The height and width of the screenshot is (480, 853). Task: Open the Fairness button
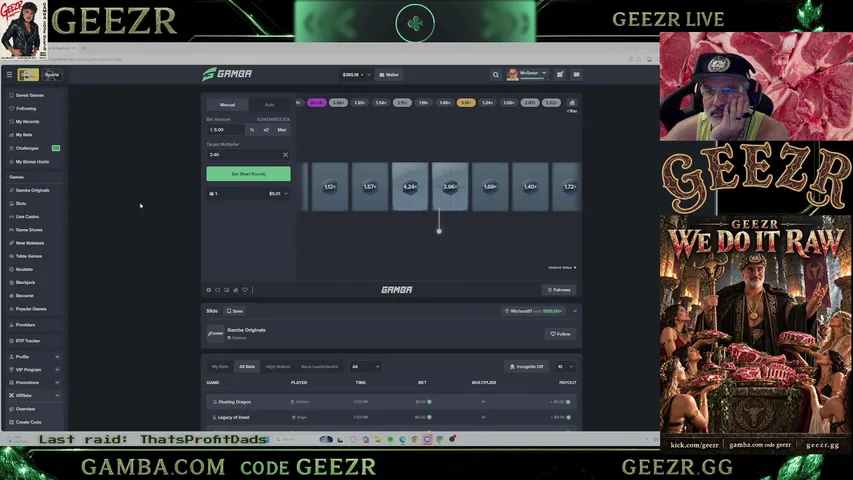pyautogui.click(x=559, y=290)
